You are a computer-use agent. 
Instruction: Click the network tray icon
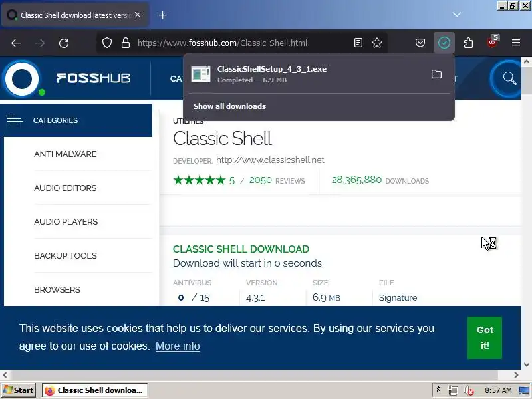click(453, 390)
